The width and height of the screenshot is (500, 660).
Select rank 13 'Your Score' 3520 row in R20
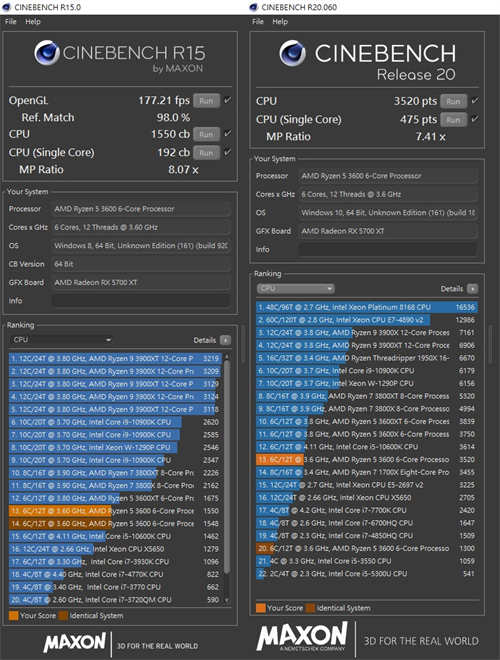[367, 460]
